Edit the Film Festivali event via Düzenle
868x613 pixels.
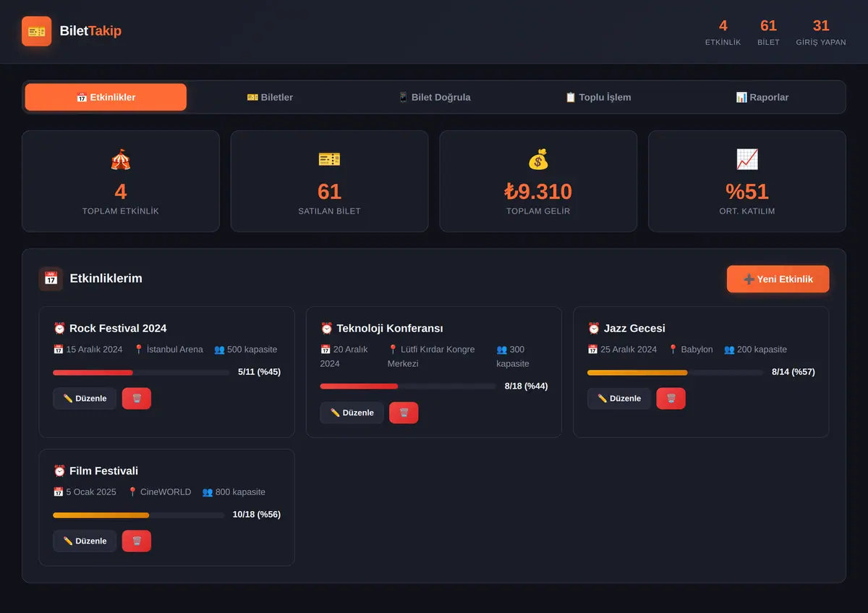85,541
